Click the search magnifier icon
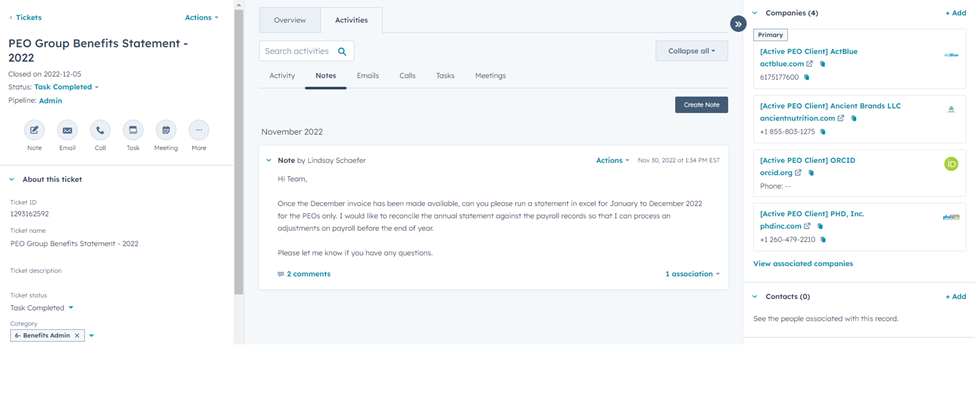This screenshot has height=411, width=975. [x=342, y=51]
